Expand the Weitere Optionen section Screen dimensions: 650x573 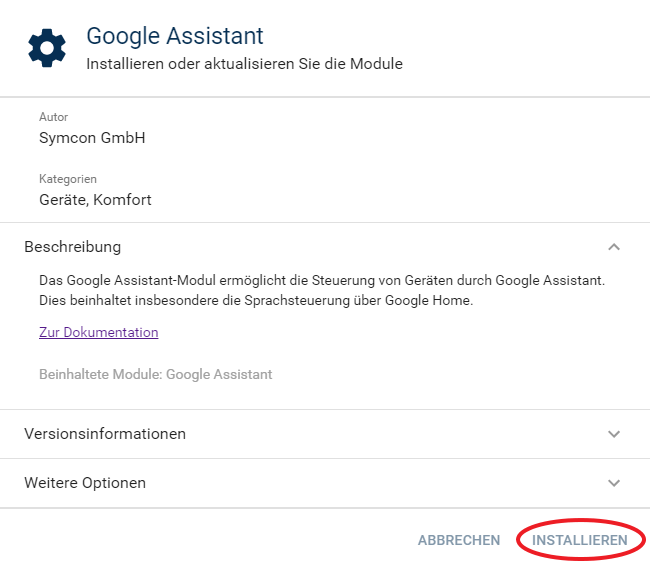click(300, 483)
